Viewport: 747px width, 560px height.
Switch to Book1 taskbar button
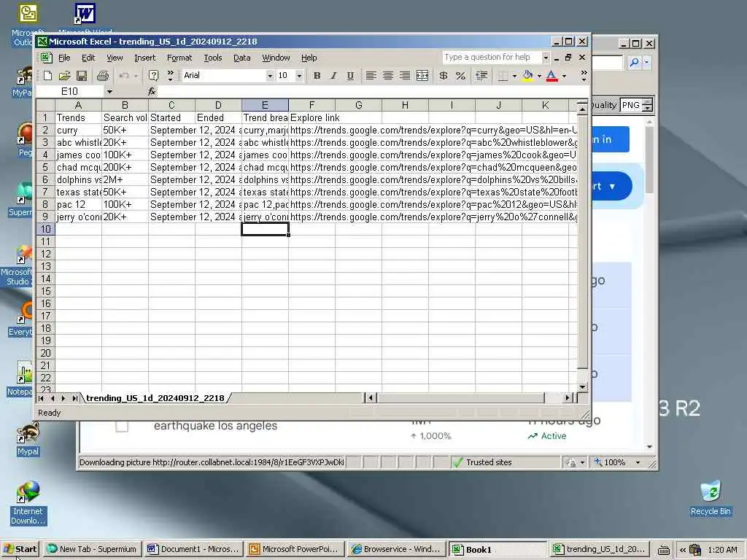498,549
